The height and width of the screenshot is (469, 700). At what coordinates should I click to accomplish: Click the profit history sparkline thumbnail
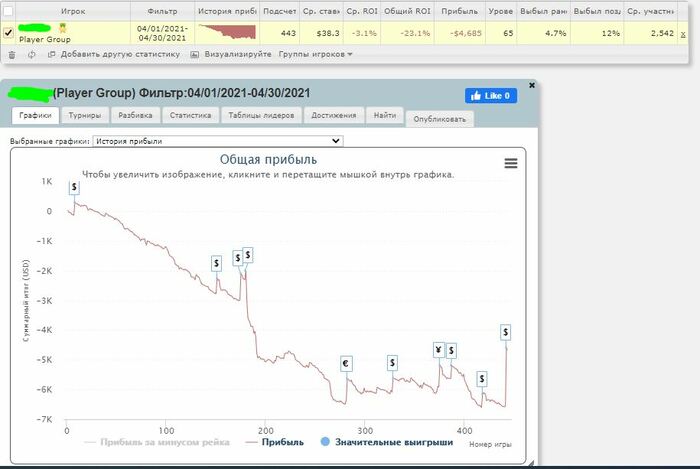coord(227,32)
